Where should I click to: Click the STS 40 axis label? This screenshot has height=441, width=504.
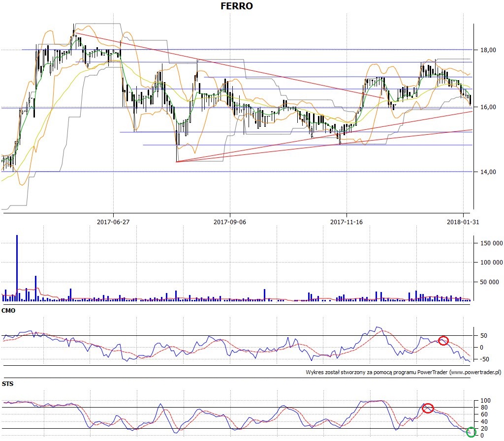pyautogui.click(x=484, y=422)
